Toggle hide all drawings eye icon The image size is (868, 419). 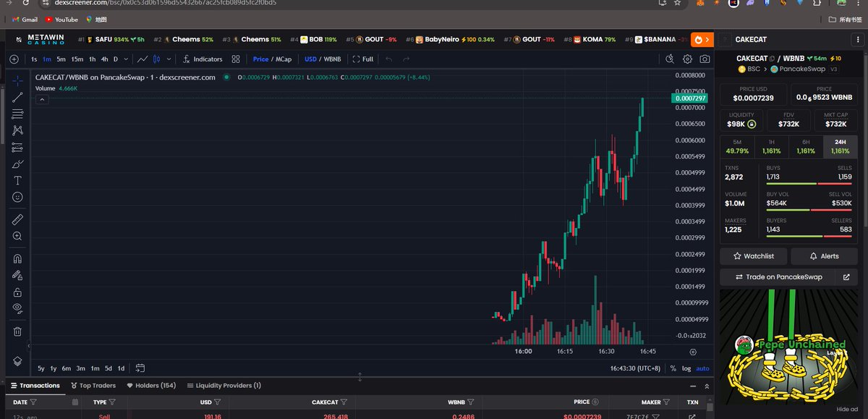(x=17, y=308)
